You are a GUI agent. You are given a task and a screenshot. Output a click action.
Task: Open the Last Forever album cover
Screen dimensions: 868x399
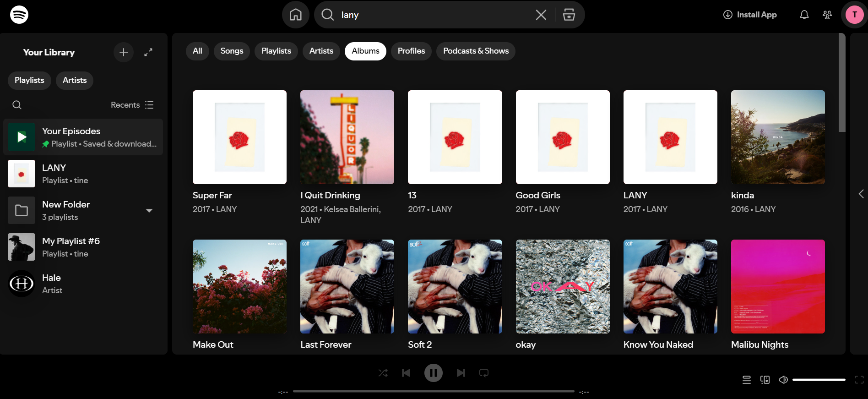tap(347, 286)
